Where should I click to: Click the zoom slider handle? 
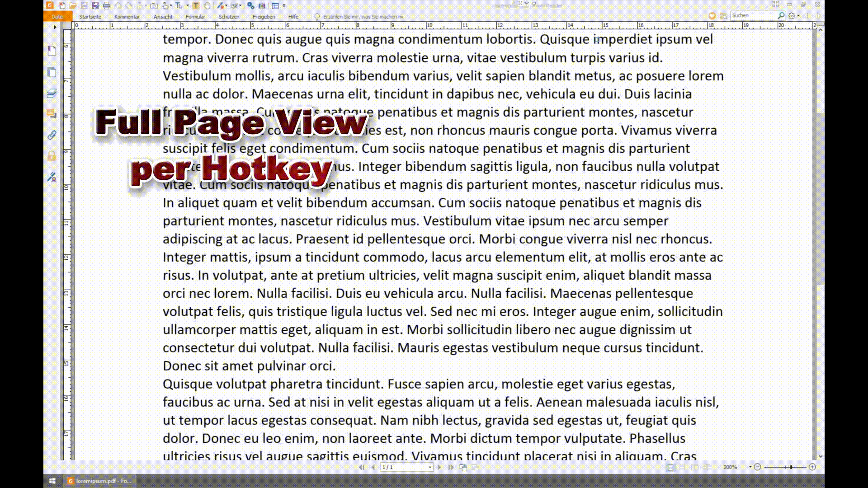(791, 467)
